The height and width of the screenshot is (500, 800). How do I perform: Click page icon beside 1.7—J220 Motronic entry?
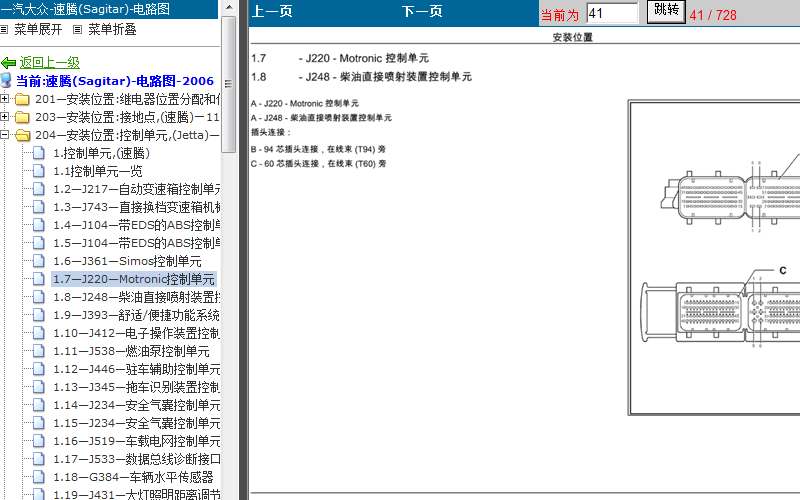click(x=39, y=279)
